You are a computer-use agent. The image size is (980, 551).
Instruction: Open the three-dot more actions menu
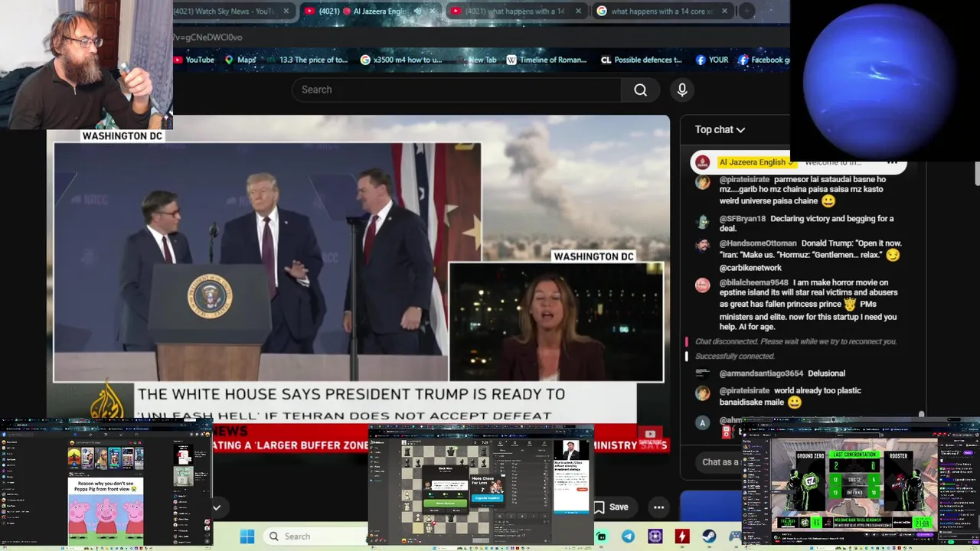tap(658, 507)
